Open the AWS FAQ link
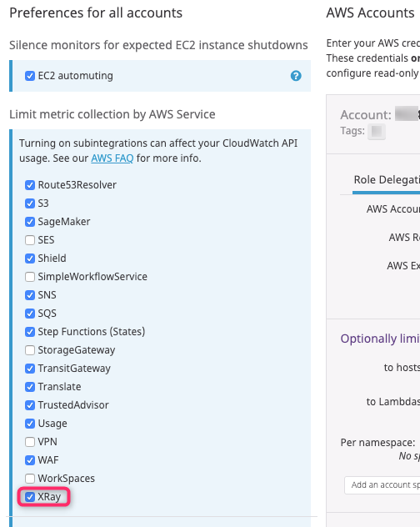The width and height of the screenshot is (420, 527). (112, 158)
